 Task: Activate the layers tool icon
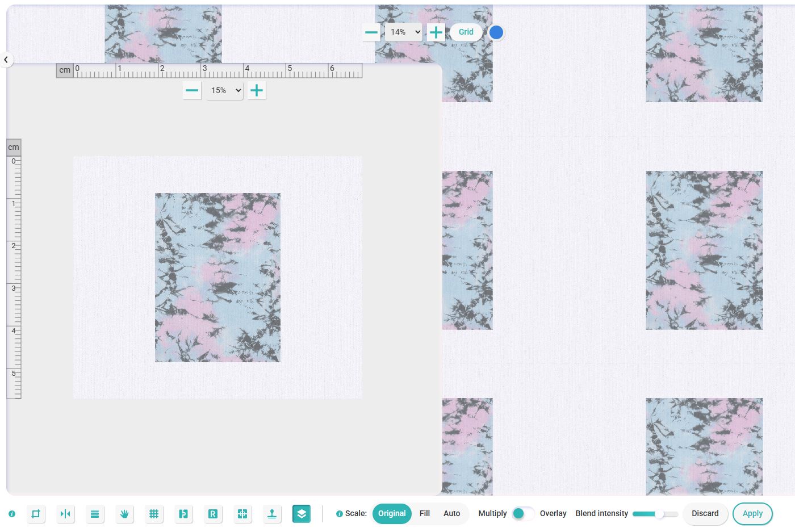point(302,514)
